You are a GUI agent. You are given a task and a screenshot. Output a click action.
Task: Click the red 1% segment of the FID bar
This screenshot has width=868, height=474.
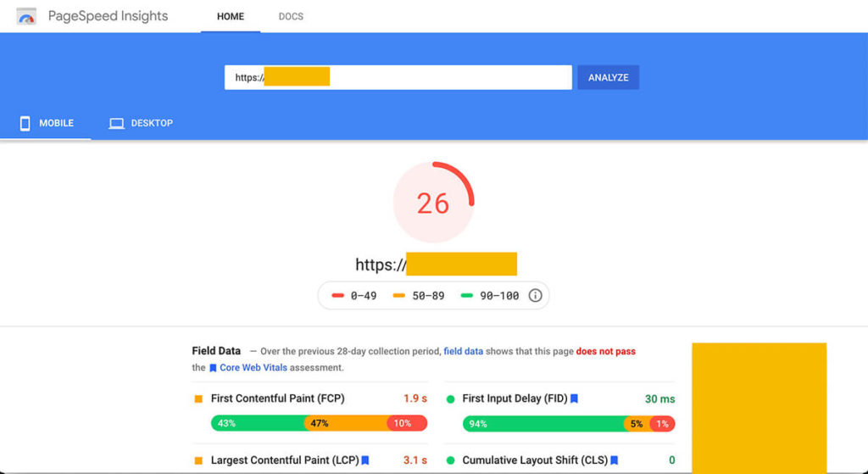[663, 424]
